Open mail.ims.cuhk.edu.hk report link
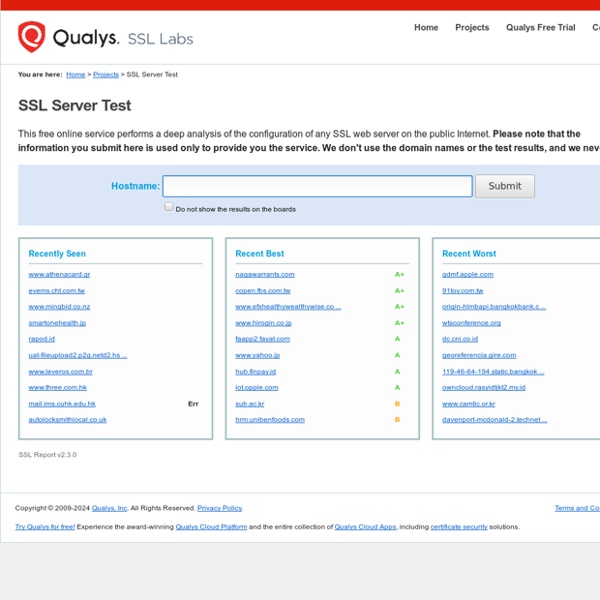The height and width of the screenshot is (600, 600). [x=62, y=404]
